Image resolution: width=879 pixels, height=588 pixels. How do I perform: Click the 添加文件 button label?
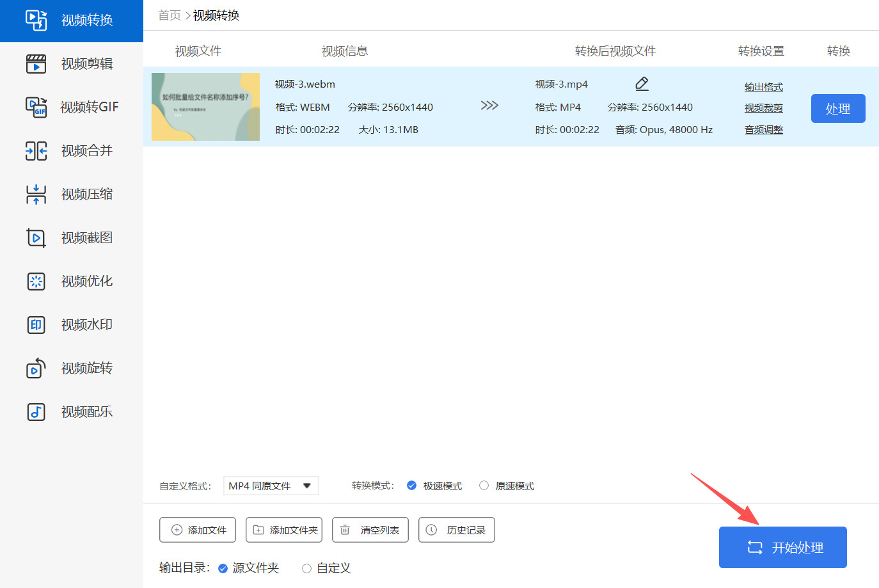pos(207,530)
